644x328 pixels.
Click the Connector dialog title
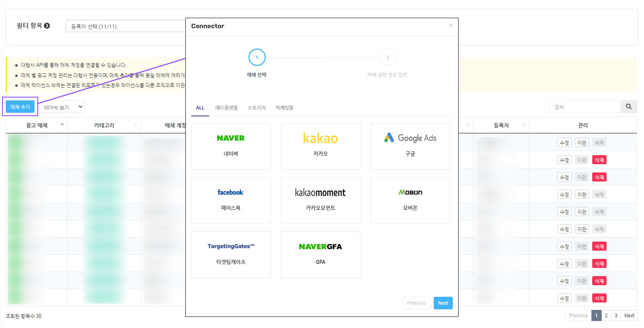(x=208, y=26)
